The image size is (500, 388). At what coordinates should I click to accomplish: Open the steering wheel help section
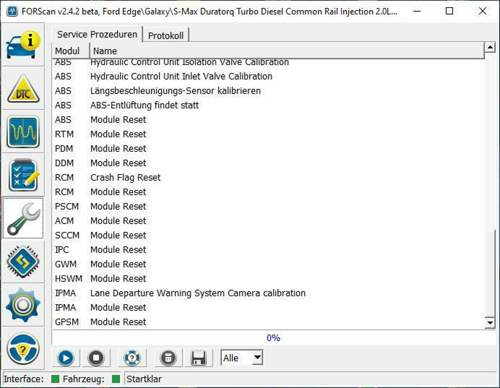click(x=23, y=349)
